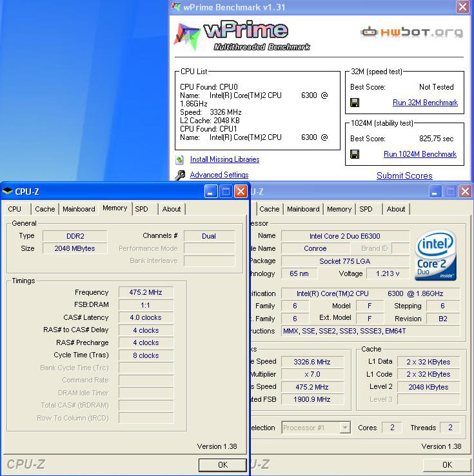474x476 pixels.
Task: Click RAS# to CAS# Delay value
Action: [x=146, y=330]
